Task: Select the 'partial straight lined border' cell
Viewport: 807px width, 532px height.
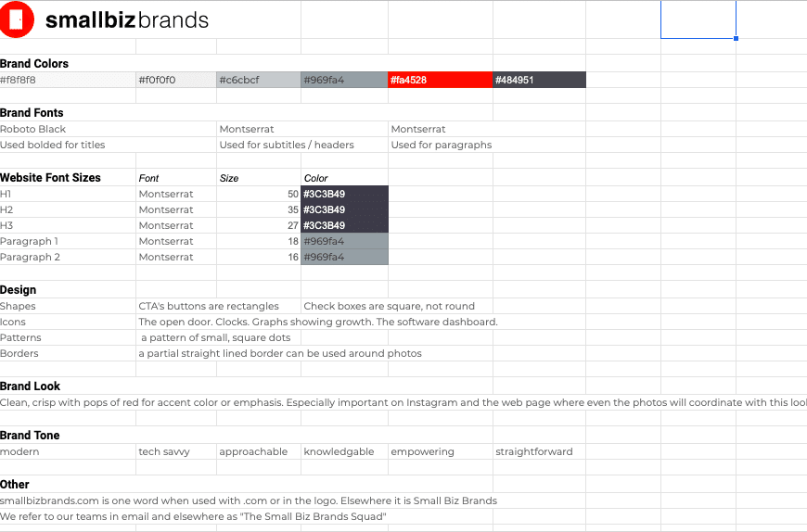Action: click(x=280, y=353)
